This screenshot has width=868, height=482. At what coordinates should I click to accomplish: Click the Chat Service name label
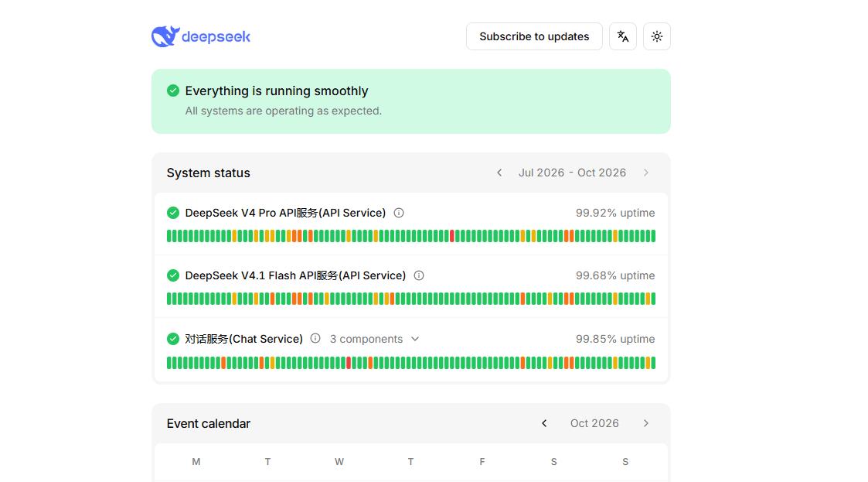(243, 339)
